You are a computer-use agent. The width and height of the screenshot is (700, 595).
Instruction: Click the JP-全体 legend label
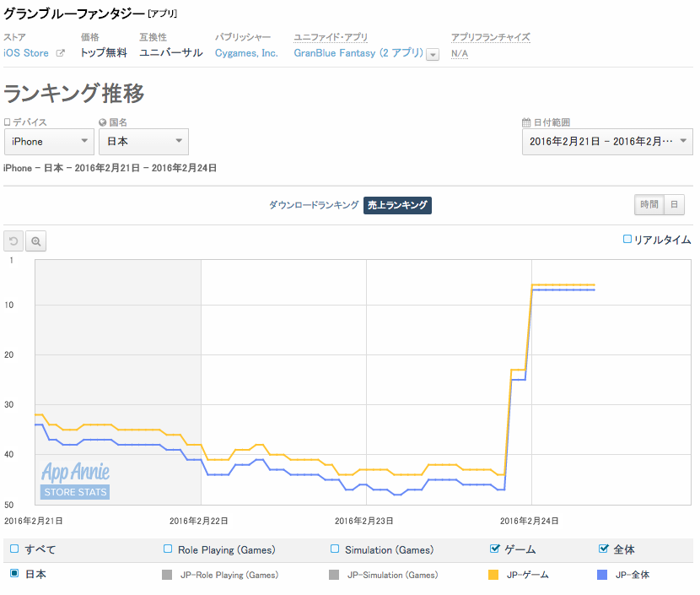pos(633,575)
